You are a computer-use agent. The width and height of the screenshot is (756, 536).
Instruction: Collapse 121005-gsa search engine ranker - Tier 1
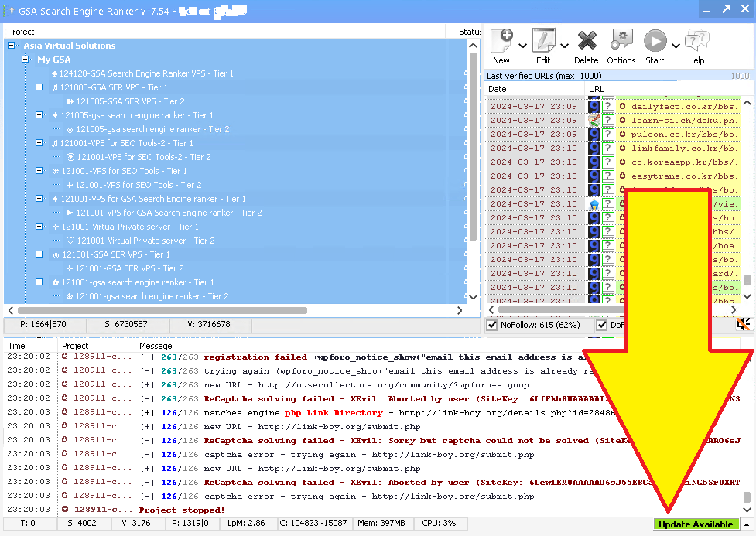click(39, 115)
